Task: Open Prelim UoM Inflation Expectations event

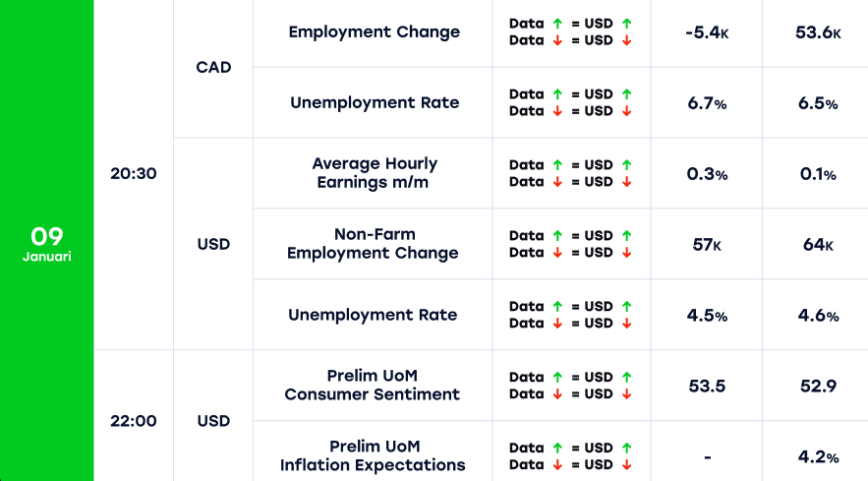Action: [x=373, y=456]
